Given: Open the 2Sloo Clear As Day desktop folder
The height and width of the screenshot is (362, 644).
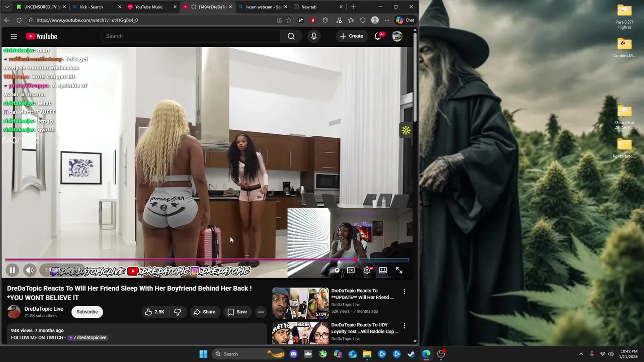Looking at the screenshot, I should pos(624,118).
